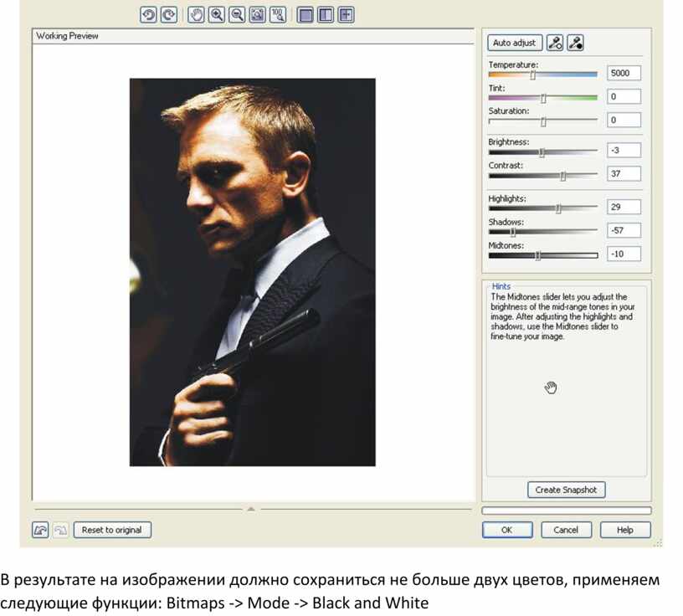
Task: Click the Temperature value field 5000
Action: (624, 73)
